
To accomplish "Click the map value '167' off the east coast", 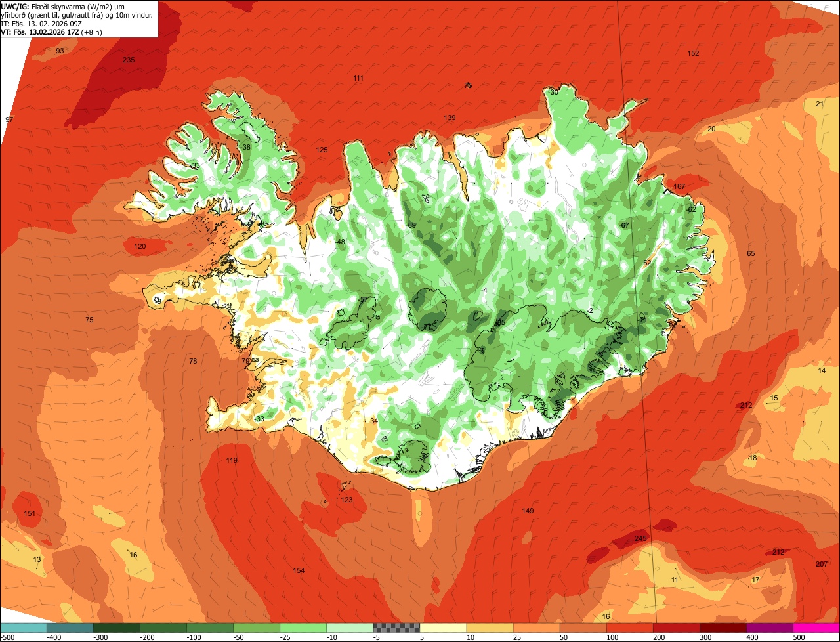I will tap(679, 187).
